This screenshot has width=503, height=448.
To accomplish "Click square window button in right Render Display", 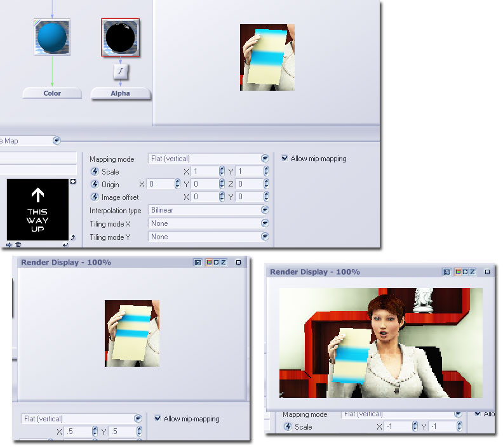I will tap(487, 272).
